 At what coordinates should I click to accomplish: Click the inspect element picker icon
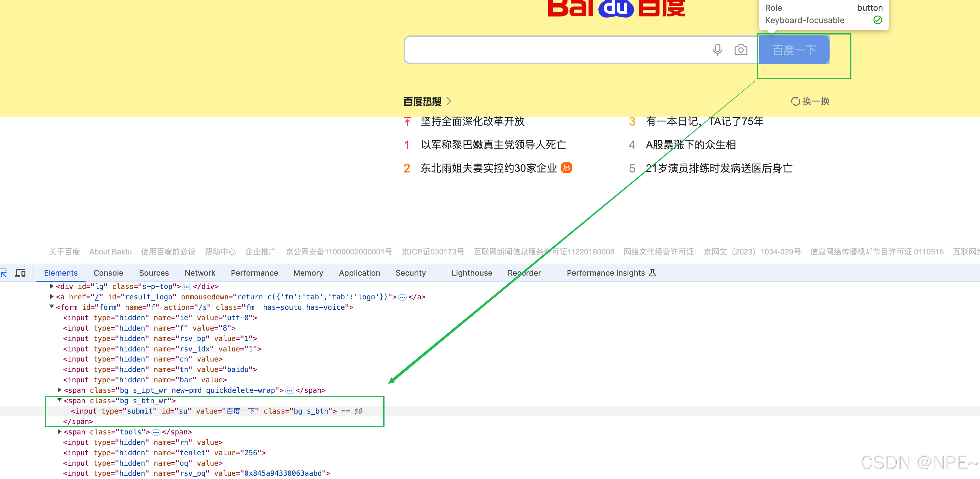(x=4, y=273)
